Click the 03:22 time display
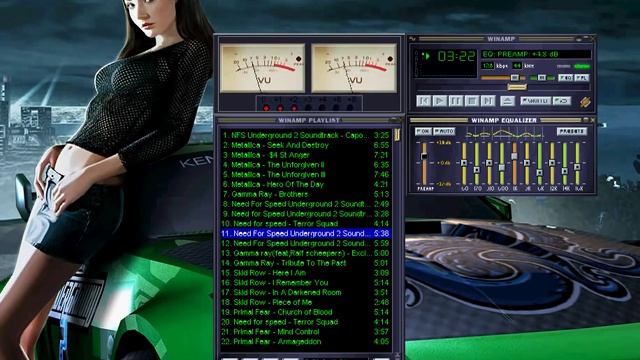The height and width of the screenshot is (360, 640). pyautogui.click(x=456, y=56)
